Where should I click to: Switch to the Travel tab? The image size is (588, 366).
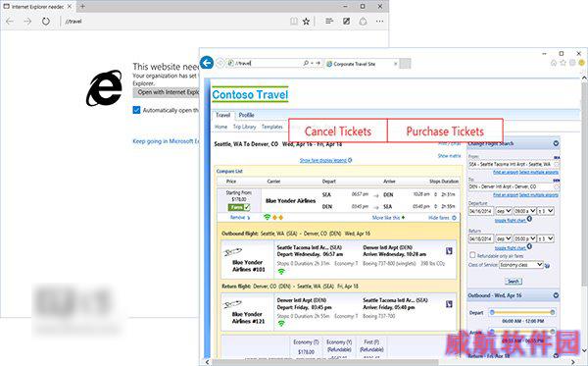click(222, 115)
